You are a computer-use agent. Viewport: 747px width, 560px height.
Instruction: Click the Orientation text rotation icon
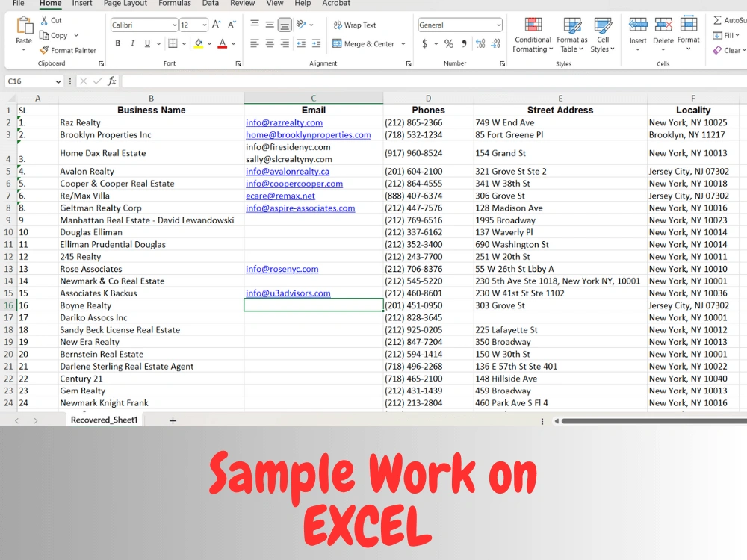[301, 25]
